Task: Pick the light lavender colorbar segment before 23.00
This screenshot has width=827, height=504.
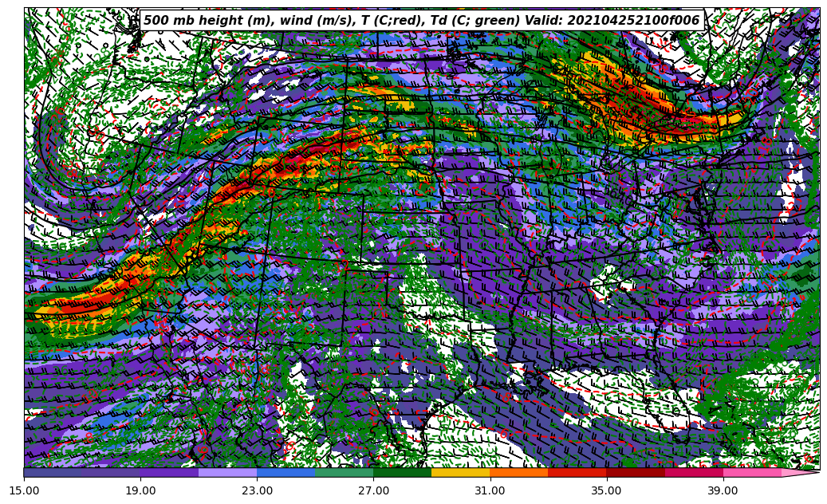Action: 227,472
